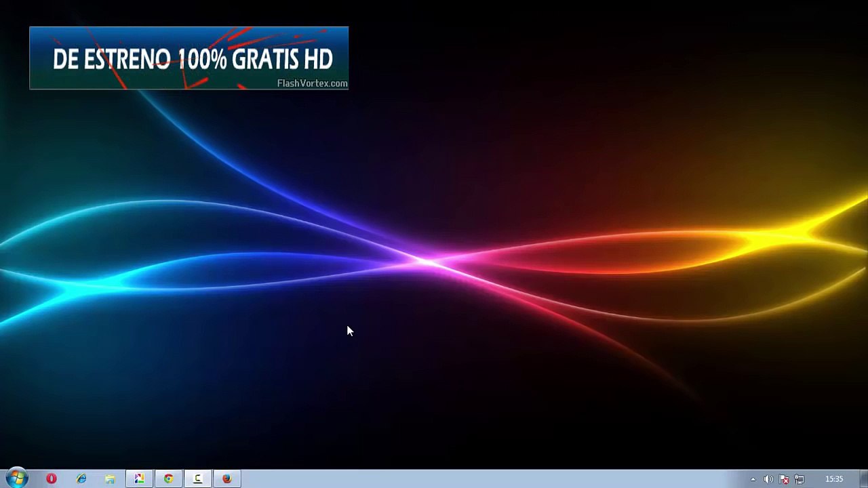This screenshot has width=868, height=488.
Task: Switch to Google Chrome on the taskbar
Action: [168, 479]
